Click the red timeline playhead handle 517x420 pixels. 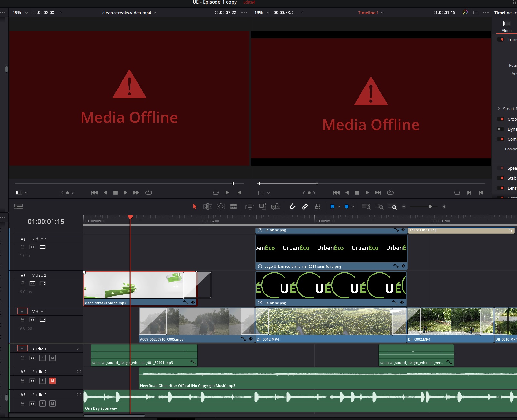coord(130,217)
